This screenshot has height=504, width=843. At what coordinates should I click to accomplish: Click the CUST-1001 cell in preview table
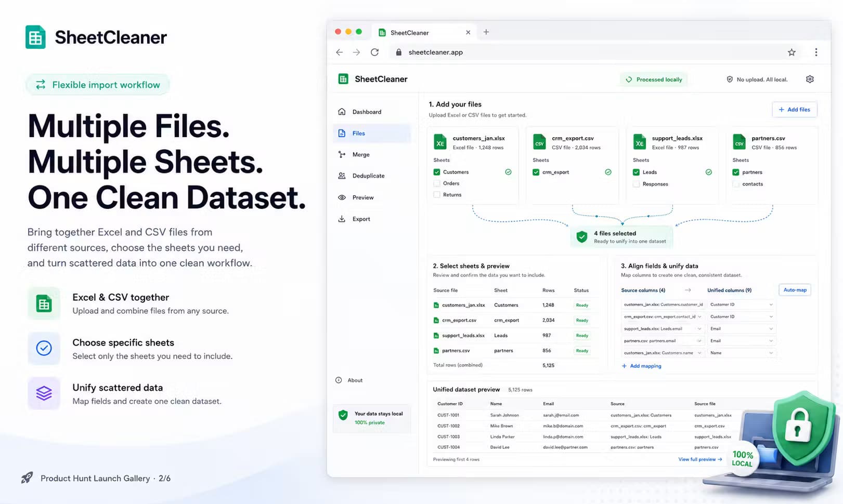tap(448, 415)
